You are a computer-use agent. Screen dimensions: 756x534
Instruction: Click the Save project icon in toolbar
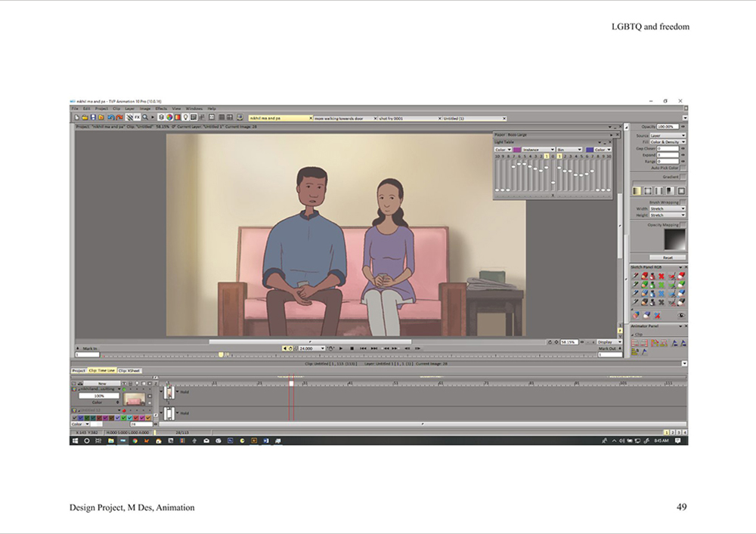(x=92, y=118)
